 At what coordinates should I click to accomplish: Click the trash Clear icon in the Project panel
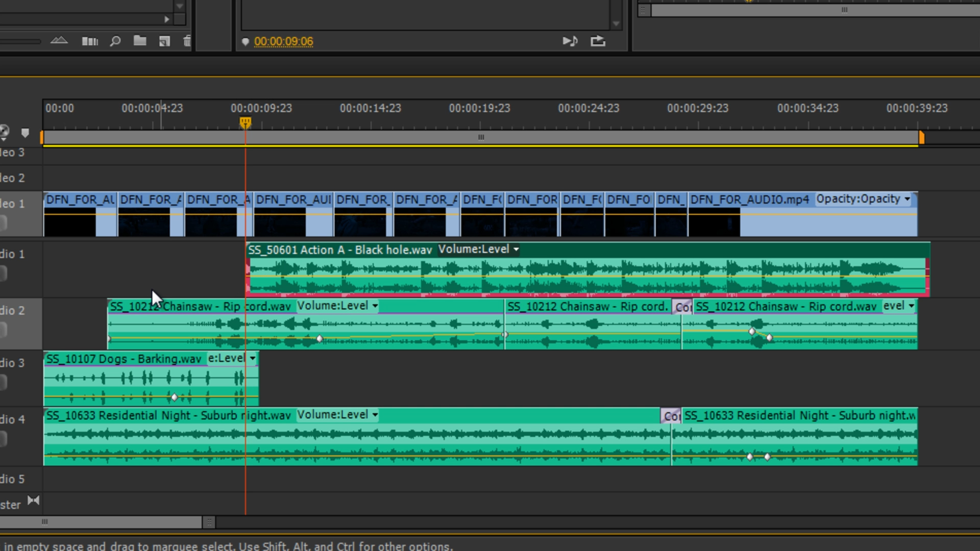(187, 41)
